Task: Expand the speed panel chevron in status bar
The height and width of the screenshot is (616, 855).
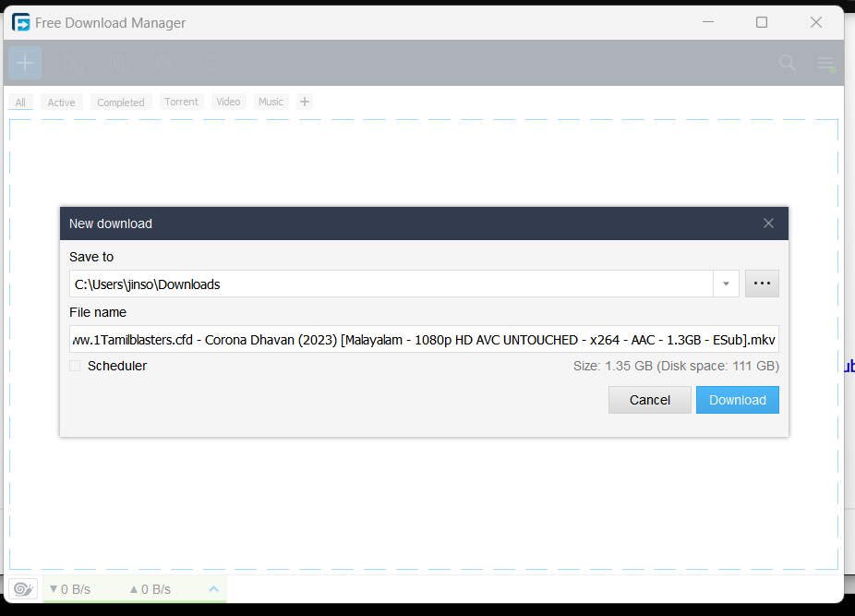Action: coord(214,588)
